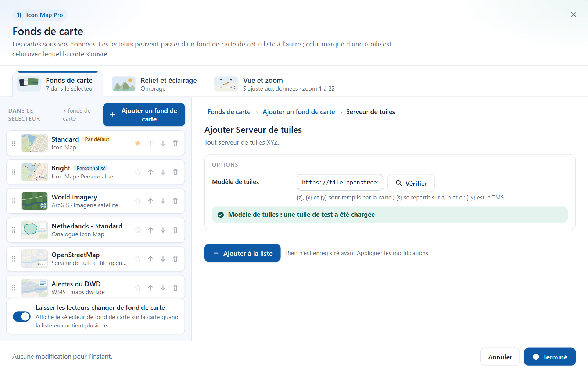Screen dimensions: 588x372
Task: Click the Vérifier button
Action: (x=411, y=183)
